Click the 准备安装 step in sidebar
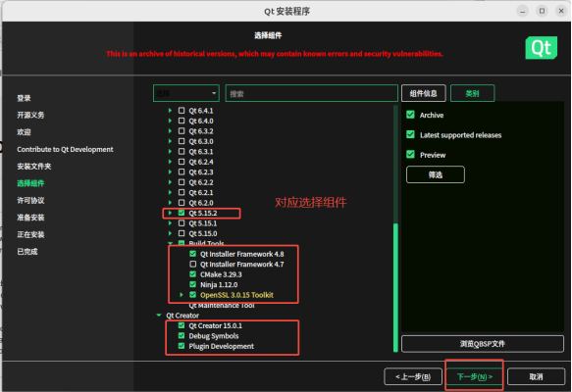The image size is (572, 392). pos(30,218)
